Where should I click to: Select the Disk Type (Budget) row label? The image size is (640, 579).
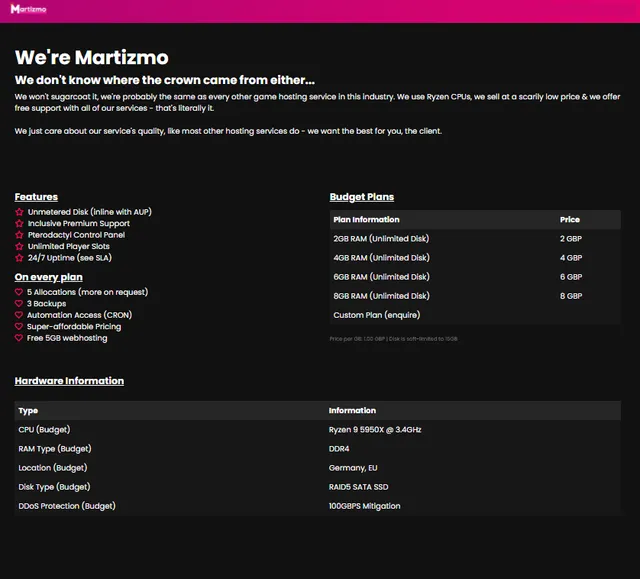pos(54,487)
